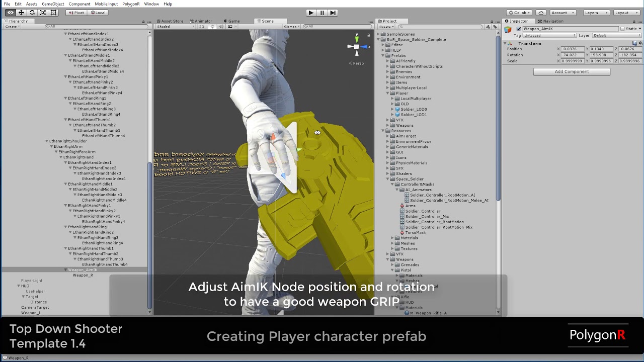
Task: Uncheck the Weapon_AimIK active checkbox
Action: coord(519,29)
